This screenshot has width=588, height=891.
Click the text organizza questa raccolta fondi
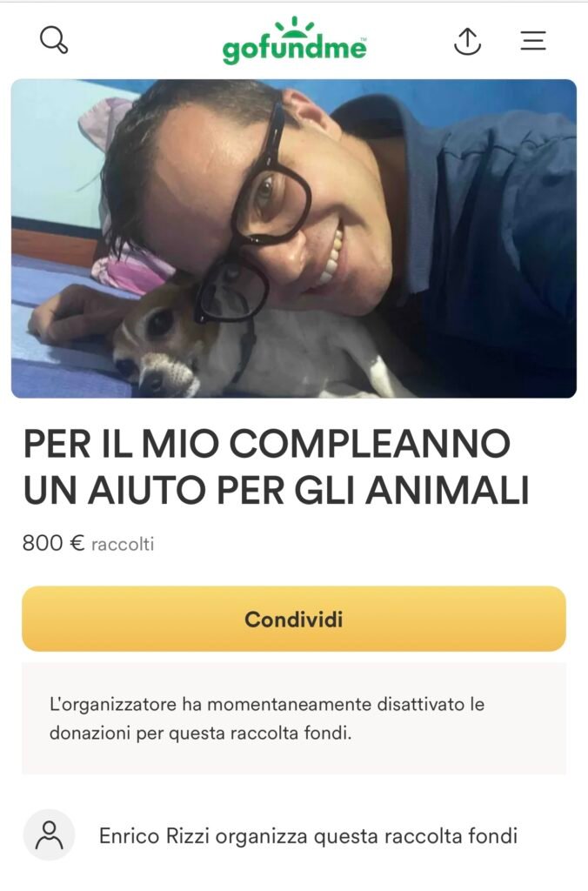[366, 836]
